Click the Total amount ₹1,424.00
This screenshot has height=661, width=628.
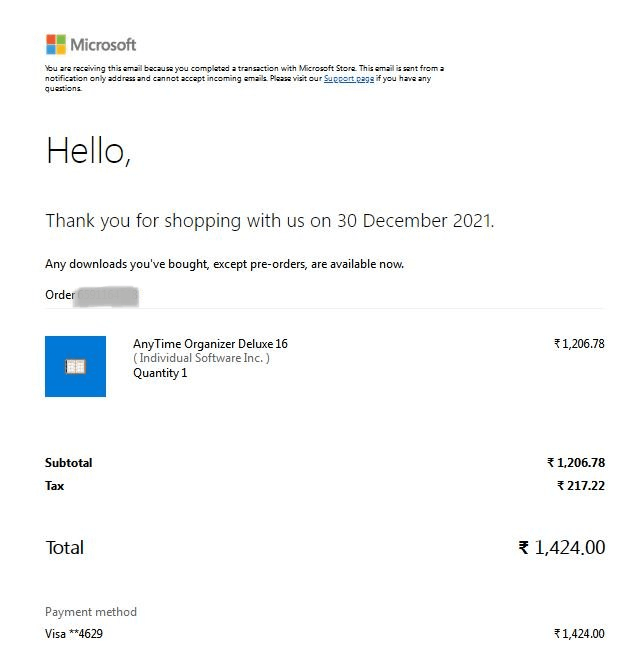tap(562, 548)
